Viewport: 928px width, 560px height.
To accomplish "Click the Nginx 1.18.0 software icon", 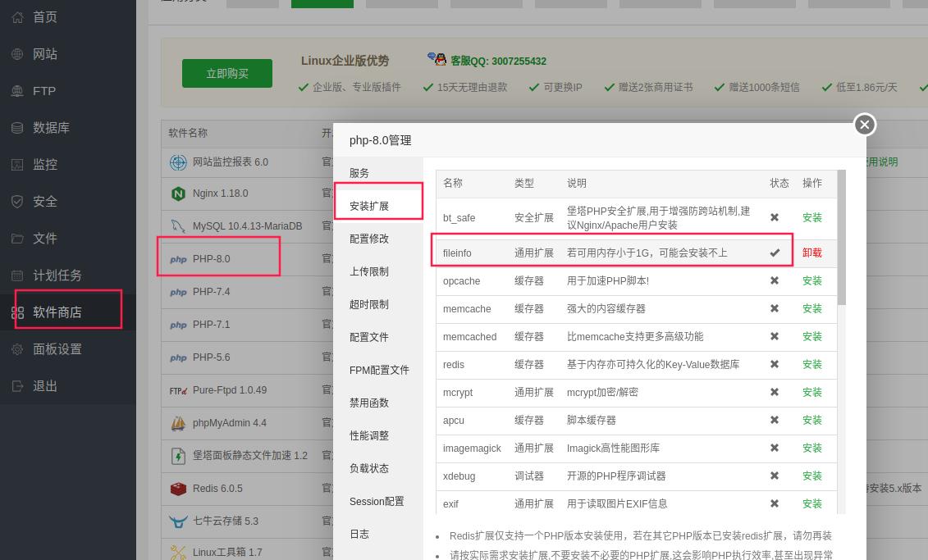I will tap(178, 194).
